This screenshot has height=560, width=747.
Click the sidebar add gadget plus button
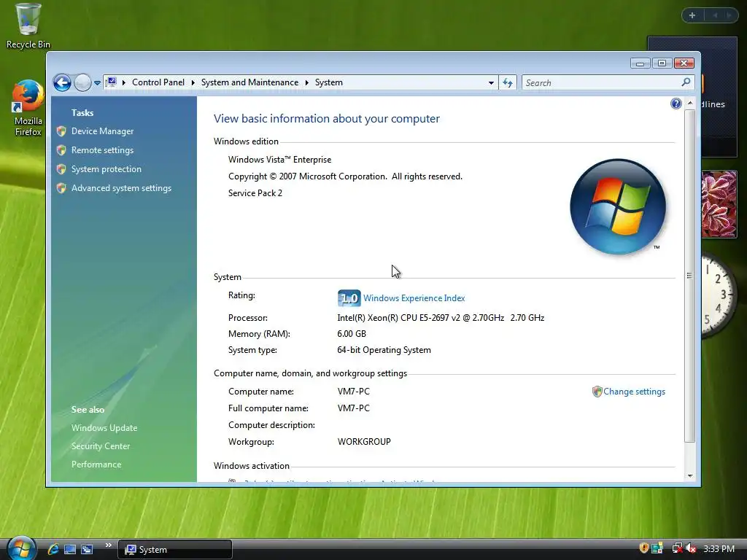point(692,15)
